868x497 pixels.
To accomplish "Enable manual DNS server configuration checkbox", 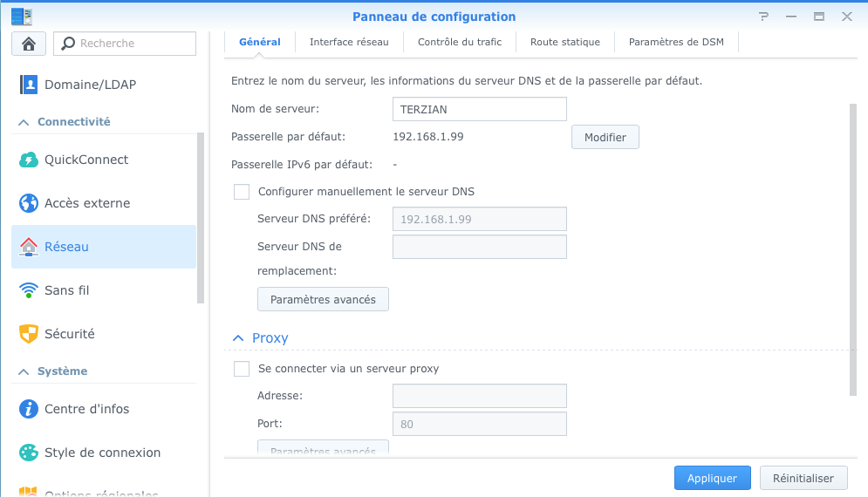I will click(242, 192).
